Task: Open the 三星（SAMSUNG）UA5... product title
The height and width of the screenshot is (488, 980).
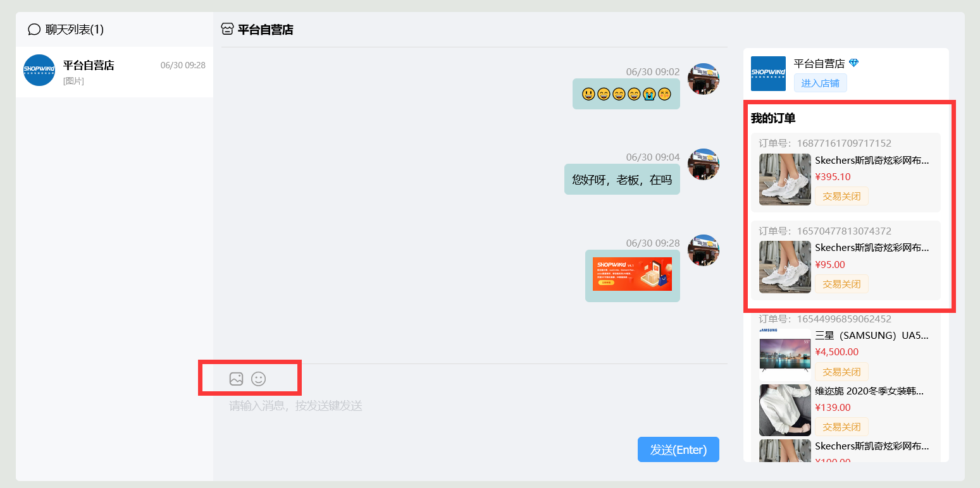Action: pos(872,336)
